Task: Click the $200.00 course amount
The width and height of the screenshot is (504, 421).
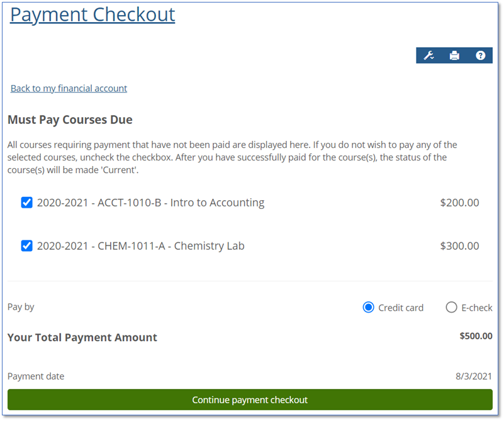Action: click(x=459, y=203)
